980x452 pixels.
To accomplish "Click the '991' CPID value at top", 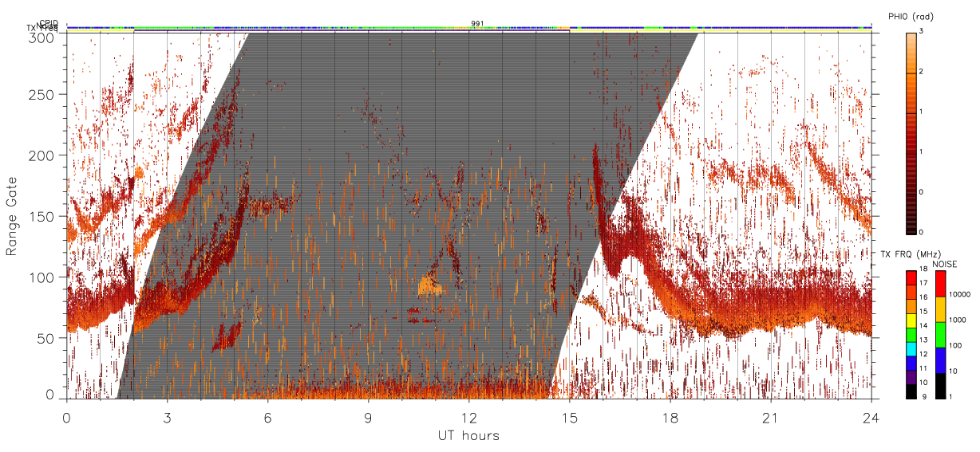I will click(x=477, y=24).
